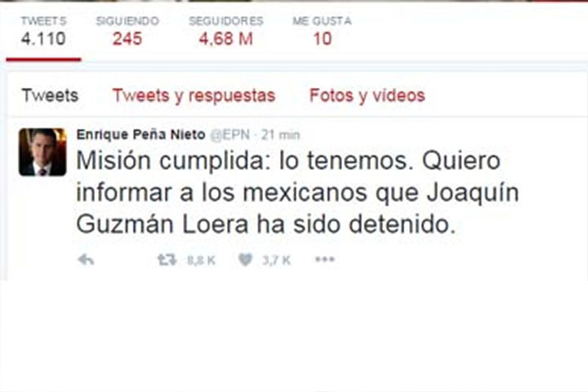Select the Tweets timeline tab
This screenshot has width=588, height=392.
pos(51,96)
